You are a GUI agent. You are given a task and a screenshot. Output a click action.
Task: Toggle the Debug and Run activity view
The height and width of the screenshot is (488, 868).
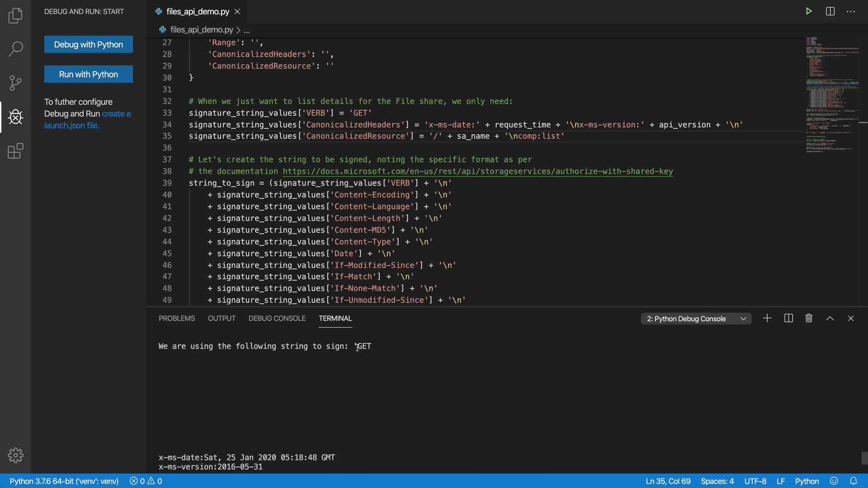point(15,117)
